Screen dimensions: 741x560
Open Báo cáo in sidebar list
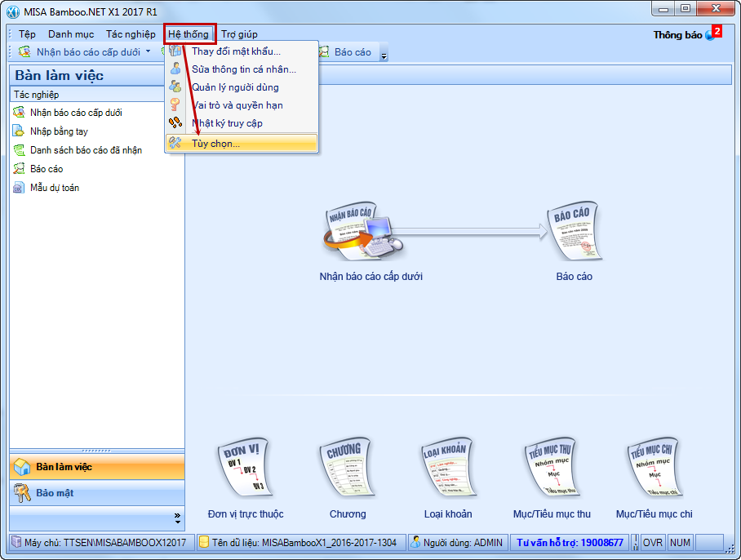tap(47, 169)
